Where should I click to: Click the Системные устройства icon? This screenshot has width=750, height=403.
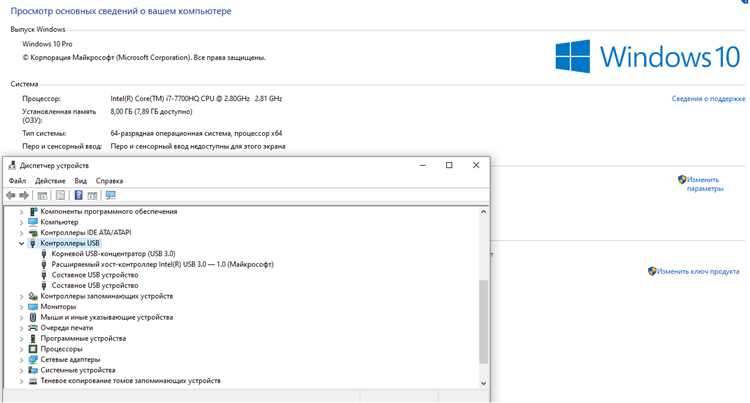coord(33,370)
